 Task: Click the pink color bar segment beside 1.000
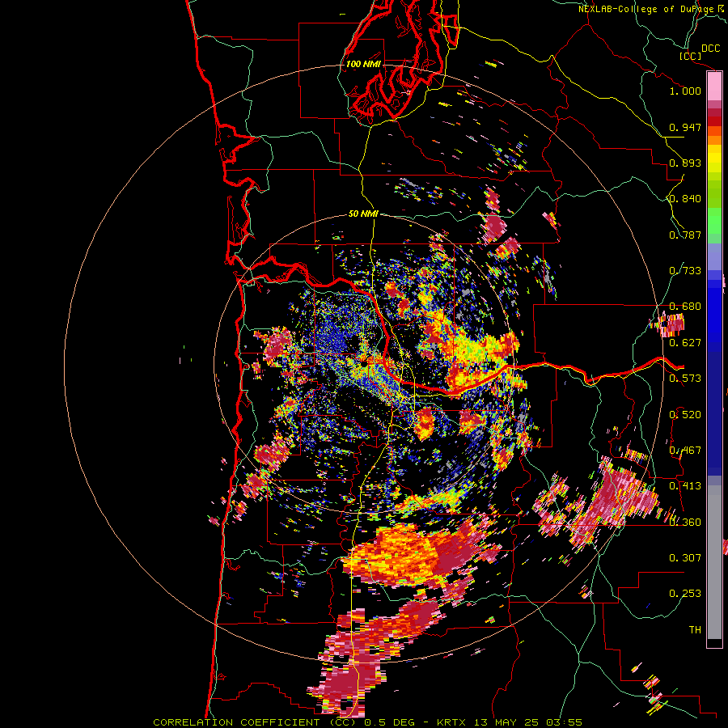tap(714, 87)
